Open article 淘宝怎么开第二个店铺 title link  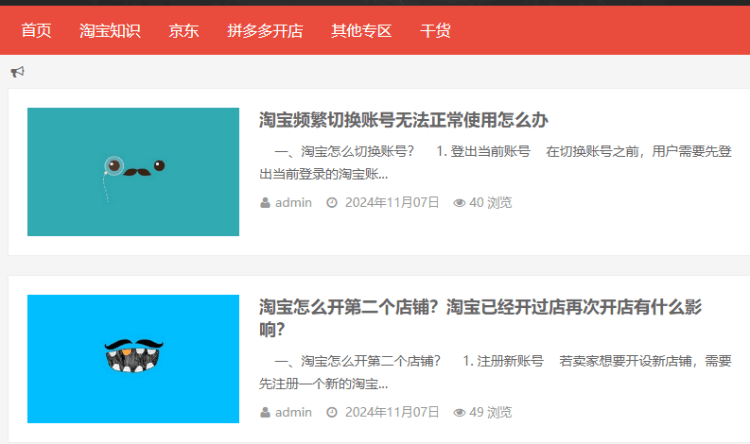(480, 318)
